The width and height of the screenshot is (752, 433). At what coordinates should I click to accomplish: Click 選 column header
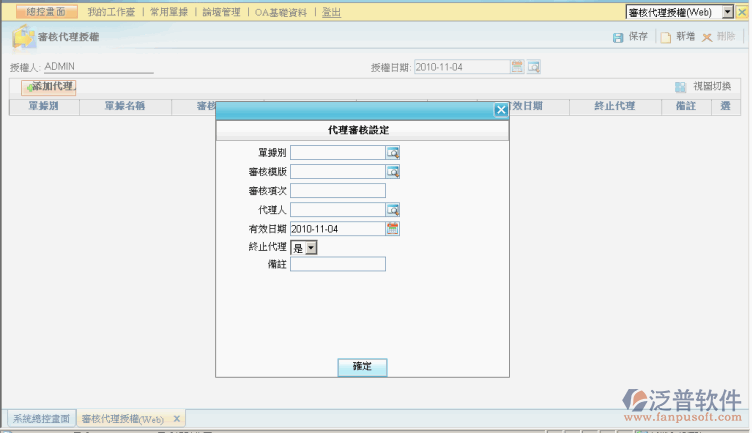[725, 106]
